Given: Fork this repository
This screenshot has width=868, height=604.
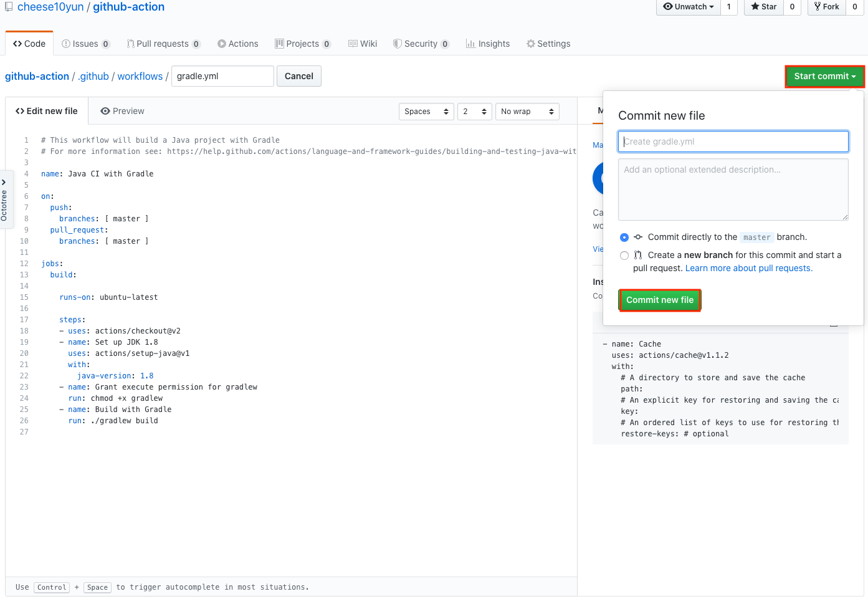Looking at the screenshot, I should tap(826, 7).
